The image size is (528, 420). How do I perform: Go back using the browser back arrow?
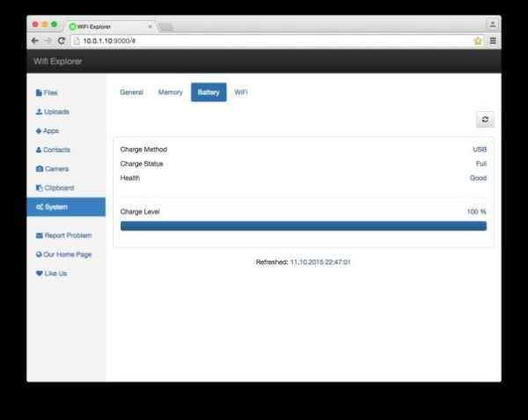pos(35,41)
